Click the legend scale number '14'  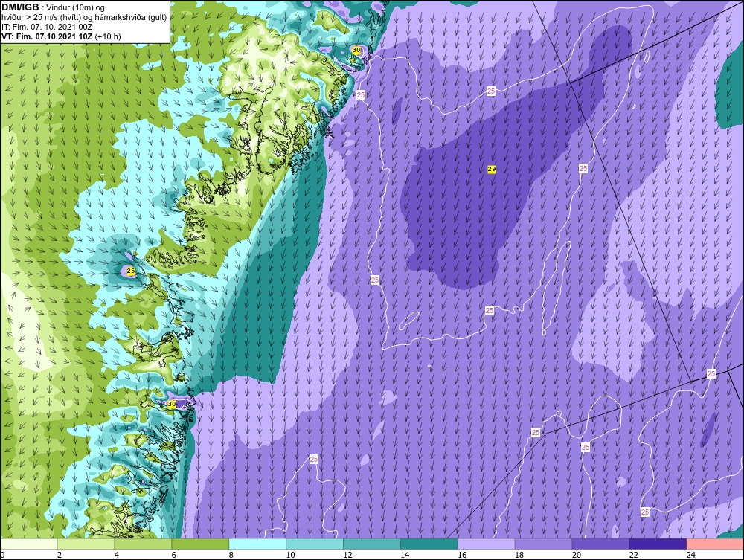[x=405, y=555]
